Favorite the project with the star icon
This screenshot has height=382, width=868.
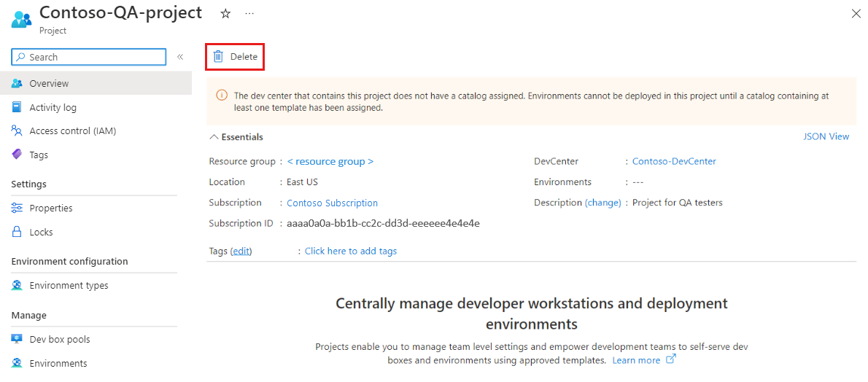click(225, 15)
